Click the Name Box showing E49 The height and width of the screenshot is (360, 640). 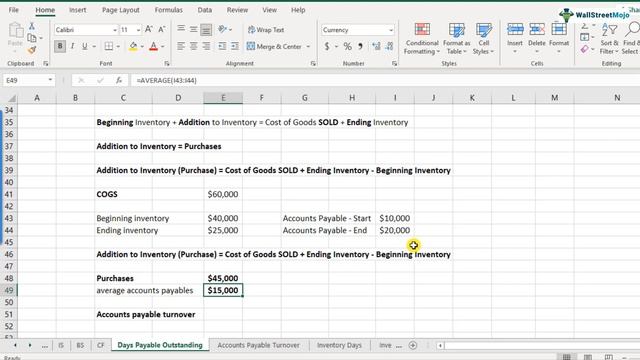point(29,80)
